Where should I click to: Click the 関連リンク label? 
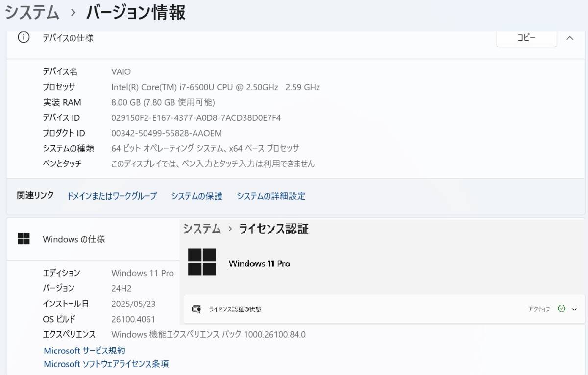[x=35, y=196]
